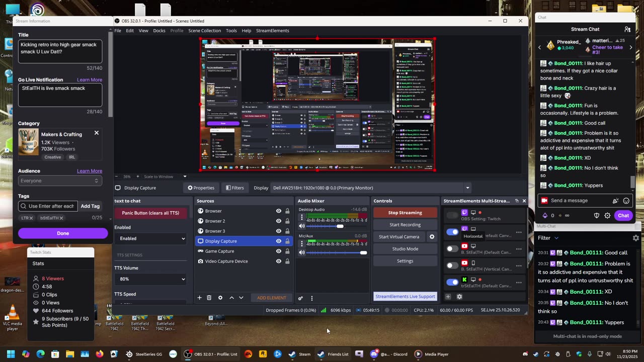Viewport: 644px width, 362px height.
Task: Open Scale to Window zoom dropdown
Action: click(x=165, y=176)
